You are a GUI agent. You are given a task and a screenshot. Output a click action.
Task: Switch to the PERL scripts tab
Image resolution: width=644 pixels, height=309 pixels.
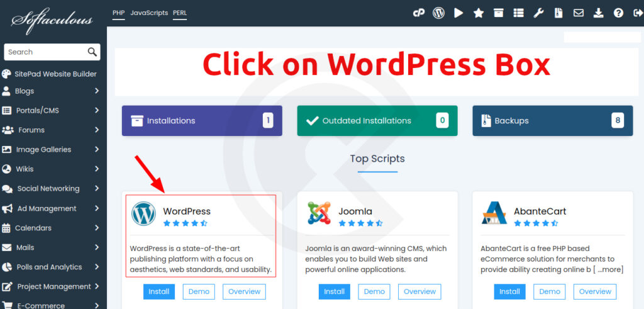[x=179, y=13]
